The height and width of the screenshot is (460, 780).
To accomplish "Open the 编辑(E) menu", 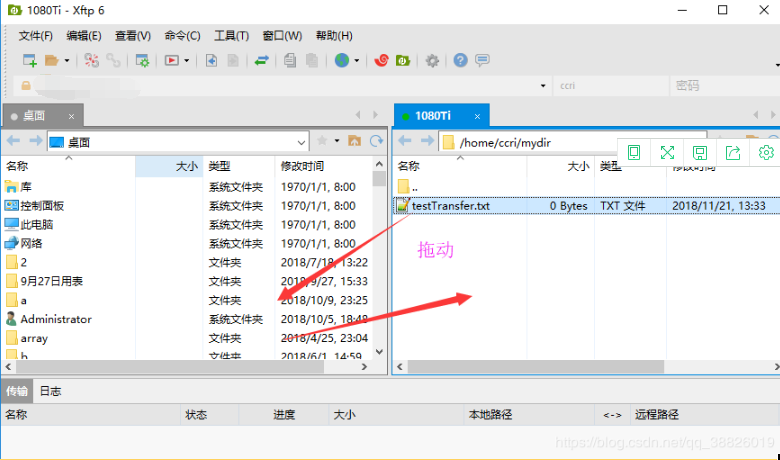I will (x=84, y=36).
